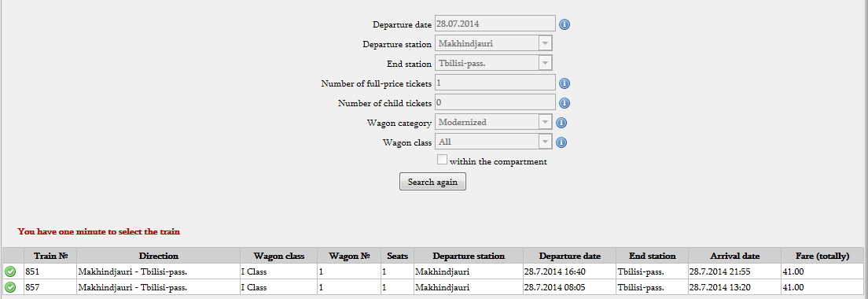
Task: Click departure time 28.7.2014 16:40
Action: (569, 272)
